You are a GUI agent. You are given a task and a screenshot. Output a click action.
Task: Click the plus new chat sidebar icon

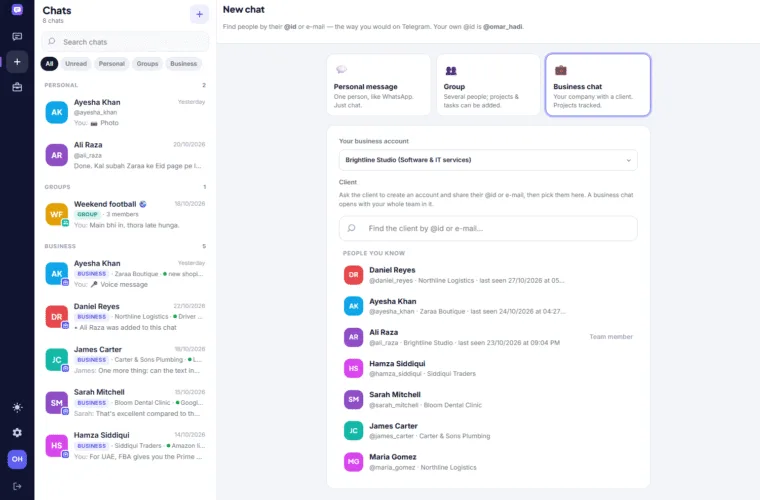[x=17, y=62]
